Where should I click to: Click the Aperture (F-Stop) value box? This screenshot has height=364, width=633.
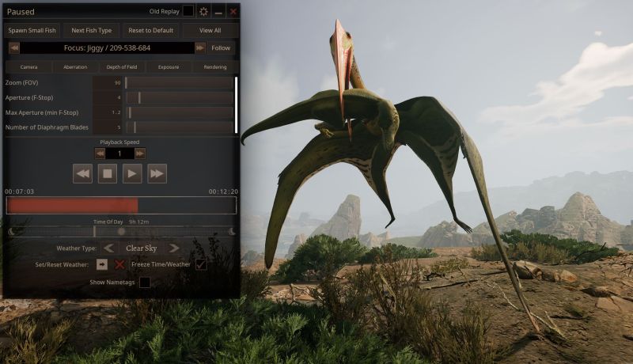click(x=108, y=97)
